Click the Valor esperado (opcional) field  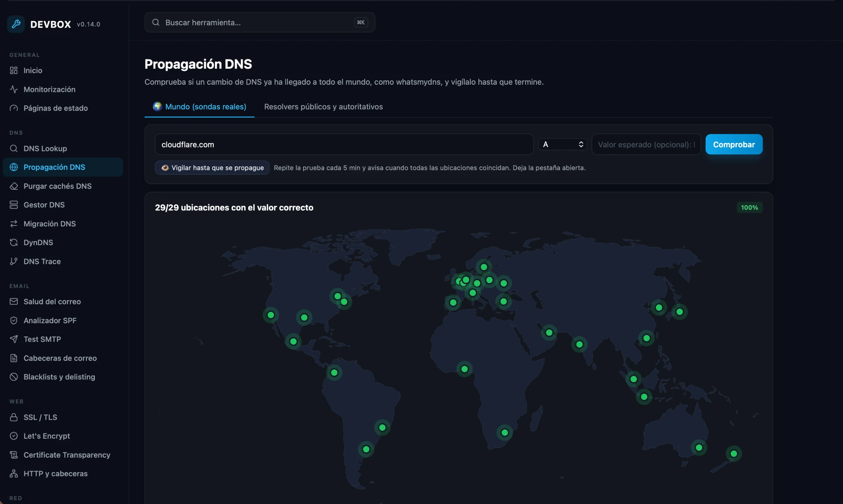pyautogui.click(x=646, y=145)
